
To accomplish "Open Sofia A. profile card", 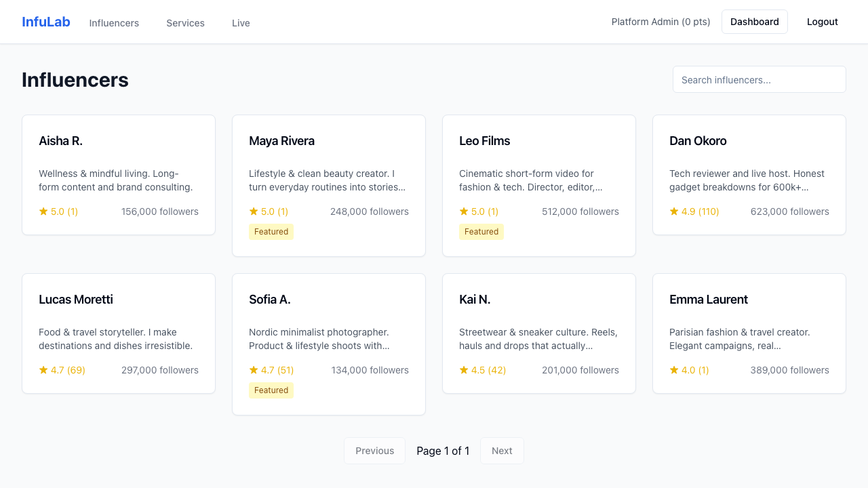I will point(329,344).
